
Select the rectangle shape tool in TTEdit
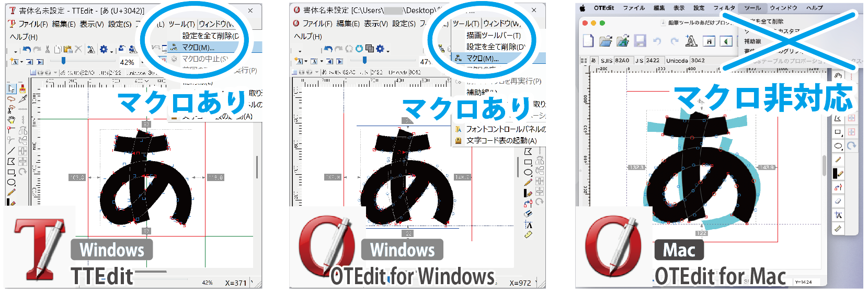pyautogui.click(x=11, y=172)
